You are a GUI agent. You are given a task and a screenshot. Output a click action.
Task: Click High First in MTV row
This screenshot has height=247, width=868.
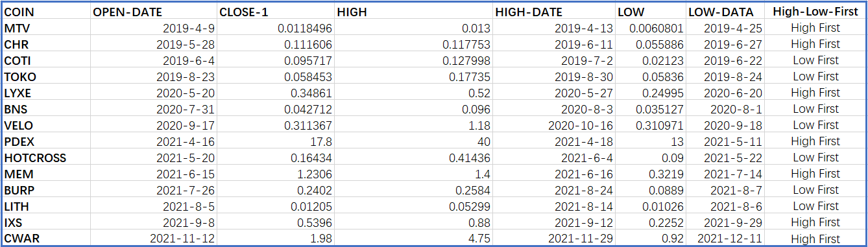pyautogui.click(x=815, y=28)
